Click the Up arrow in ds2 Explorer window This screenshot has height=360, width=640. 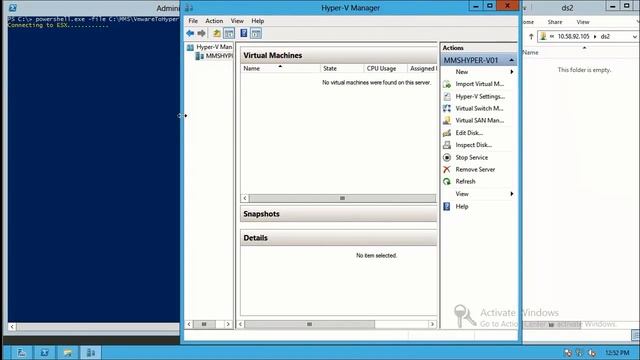pyautogui.click(x=531, y=36)
